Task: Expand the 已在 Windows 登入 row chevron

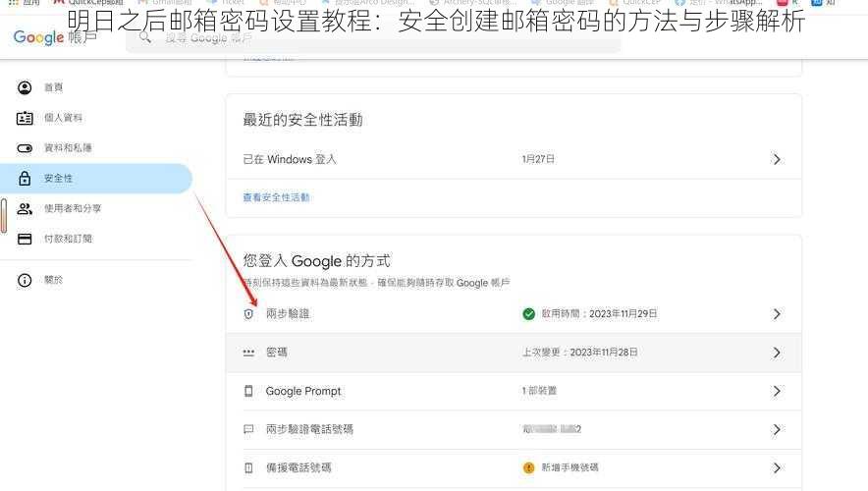Action: coord(777,159)
